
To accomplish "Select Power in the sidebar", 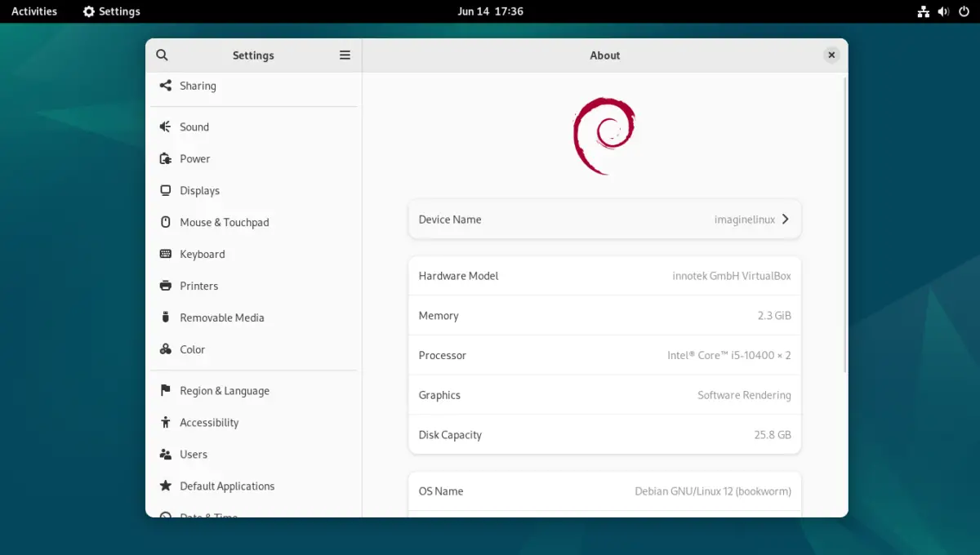I will click(254, 158).
